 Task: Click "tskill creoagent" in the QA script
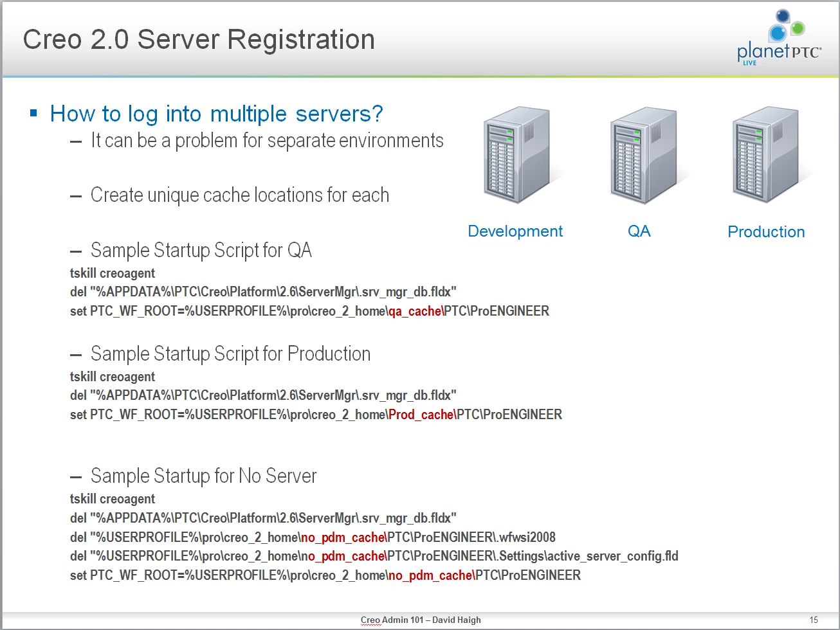pos(113,273)
